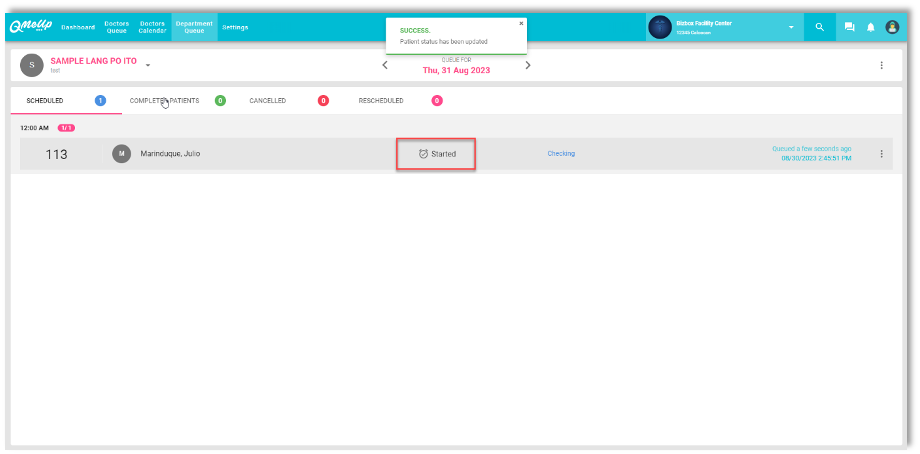The width and height of the screenshot is (920, 454).
Task: Close the success notification popup
Action: click(x=521, y=23)
